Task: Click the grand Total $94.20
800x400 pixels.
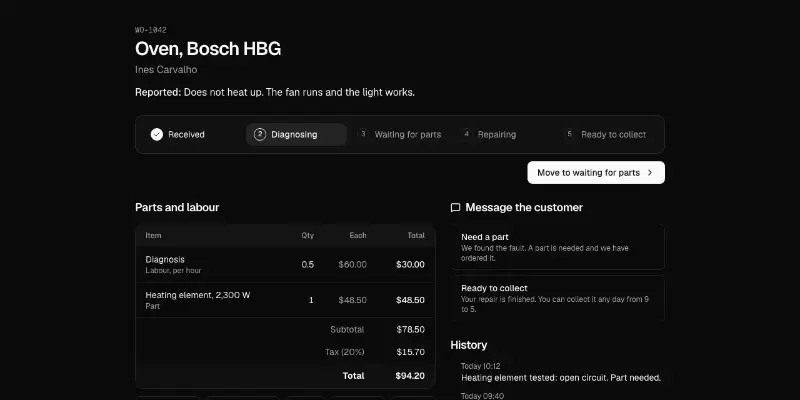Action: click(x=410, y=376)
